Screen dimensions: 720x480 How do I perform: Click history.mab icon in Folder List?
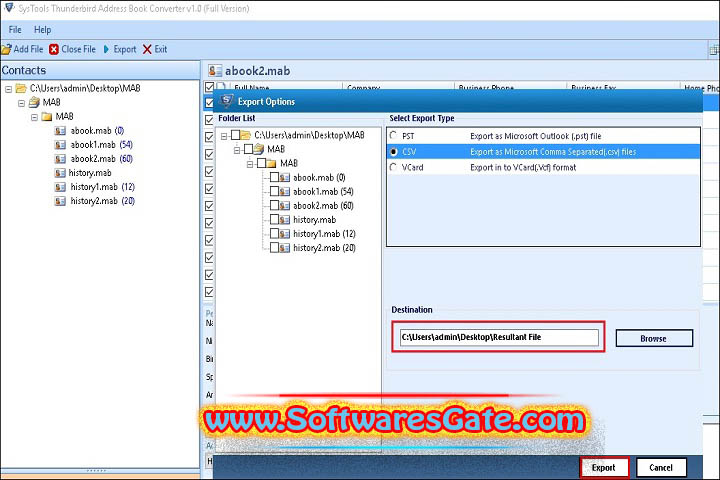coord(284,220)
